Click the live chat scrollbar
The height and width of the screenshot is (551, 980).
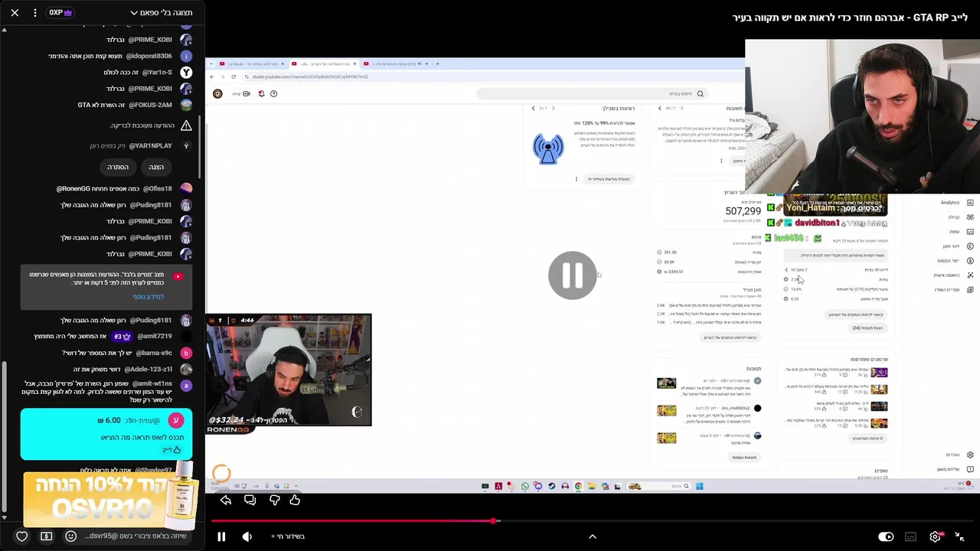pos(4,438)
